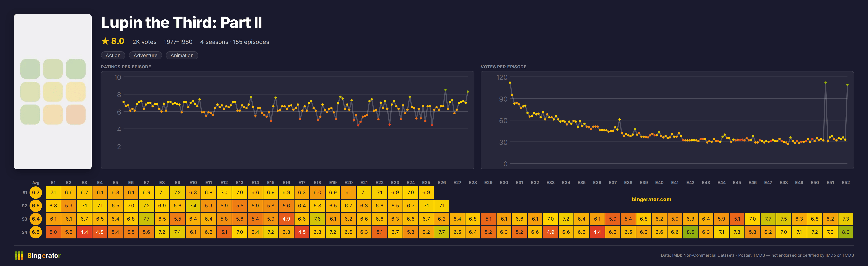Select the S4 E52 cell rated 8.3

coord(845,232)
